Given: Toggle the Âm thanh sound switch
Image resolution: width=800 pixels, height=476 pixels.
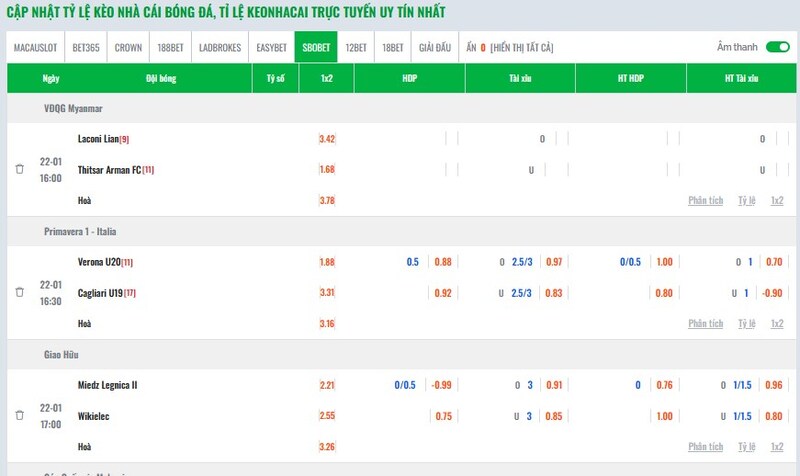Looking at the screenshot, I should coord(777,47).
